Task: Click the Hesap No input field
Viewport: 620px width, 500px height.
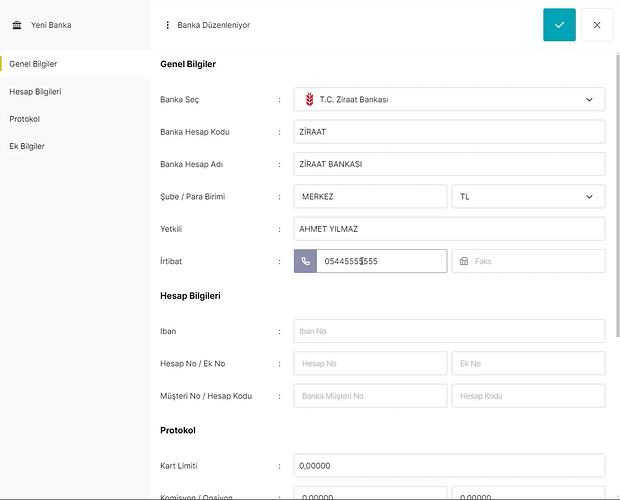Action: (x=370, y=363)
